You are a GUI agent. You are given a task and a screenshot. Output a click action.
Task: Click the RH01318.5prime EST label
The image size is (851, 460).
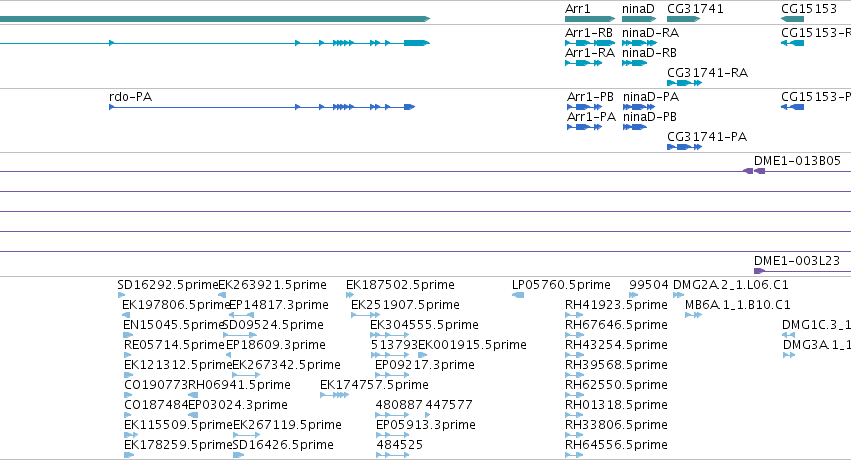616,405
